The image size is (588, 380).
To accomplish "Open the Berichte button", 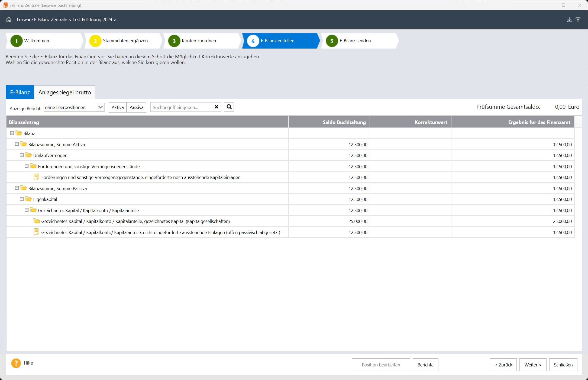I will coord(425,365).
